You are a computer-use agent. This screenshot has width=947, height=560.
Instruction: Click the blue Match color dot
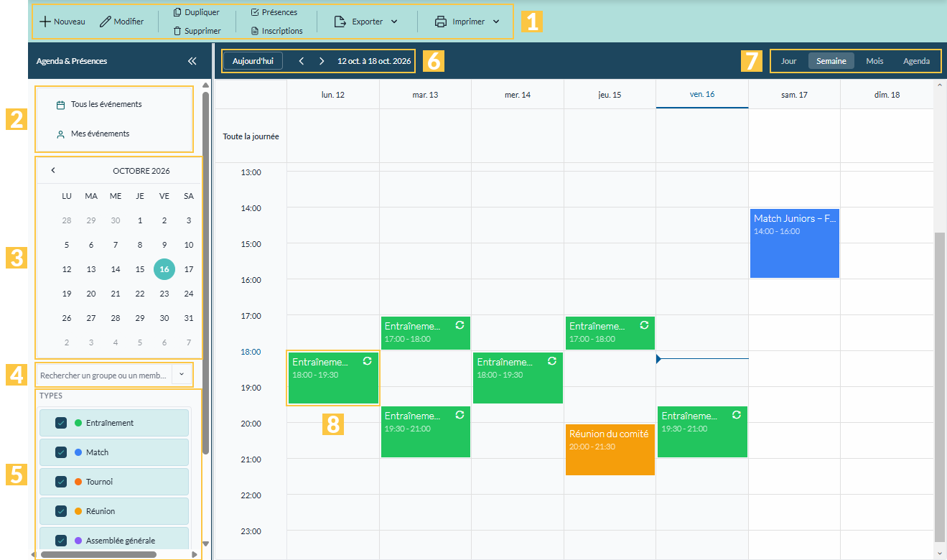tap(78, 452)
